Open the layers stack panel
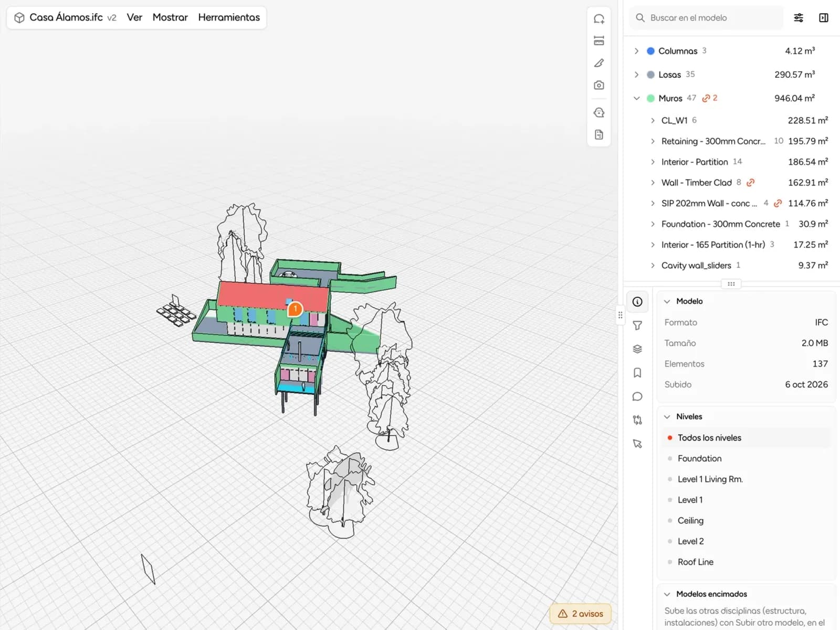Viewport: 840px width, 630px height. [x=637, y=349]
